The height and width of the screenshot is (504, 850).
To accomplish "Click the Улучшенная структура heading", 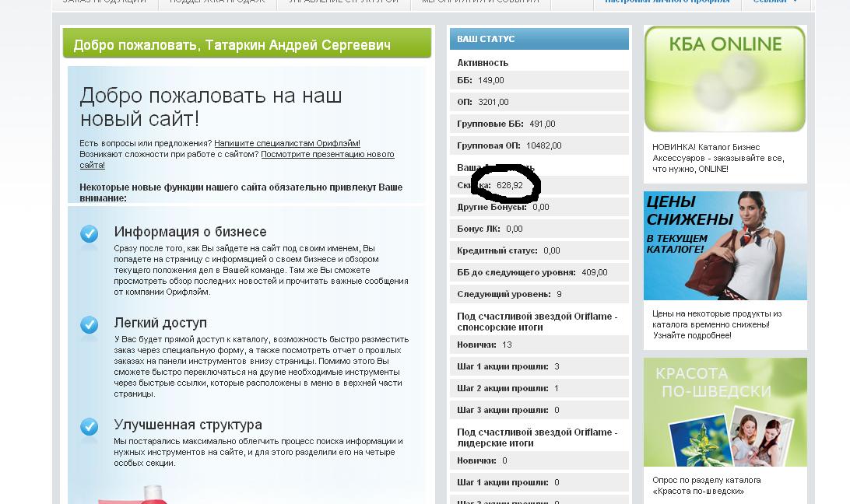I will click(x=188, y=425).
